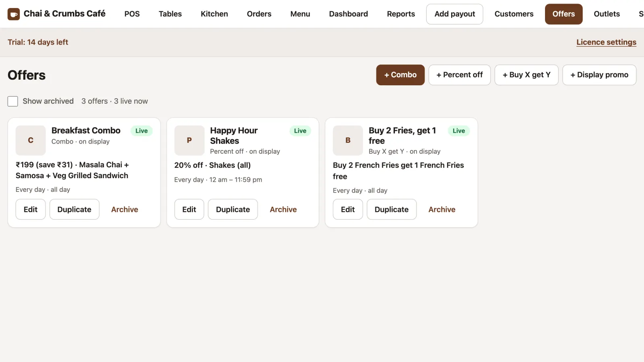This screenshot has height=362, width=644.
Task: View the Reports tab
Action: tap(401, 14)
